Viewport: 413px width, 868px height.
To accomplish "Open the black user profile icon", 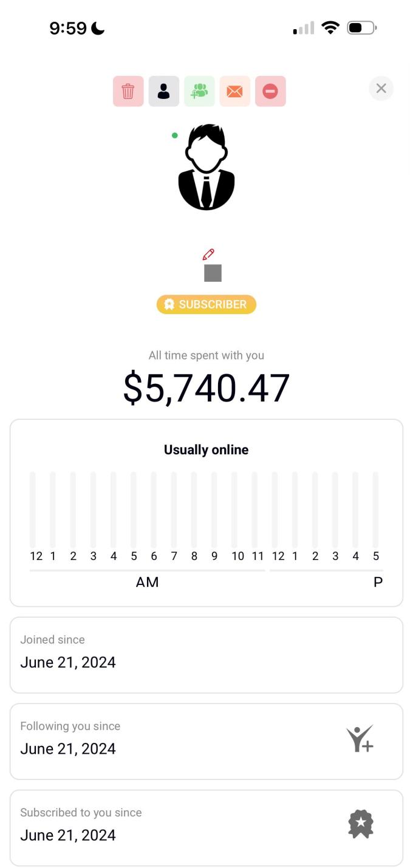I will 163,91.
